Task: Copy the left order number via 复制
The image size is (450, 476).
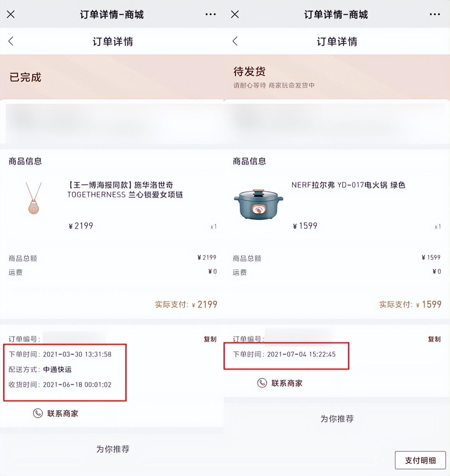Action: tap(210, 339)
